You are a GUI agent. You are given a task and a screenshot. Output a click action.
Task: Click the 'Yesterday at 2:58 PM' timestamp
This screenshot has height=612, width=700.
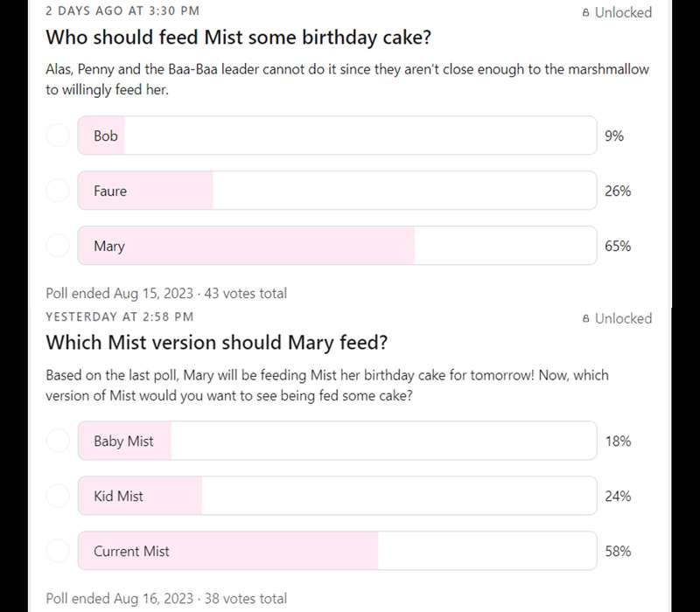(x=119, y=316)
